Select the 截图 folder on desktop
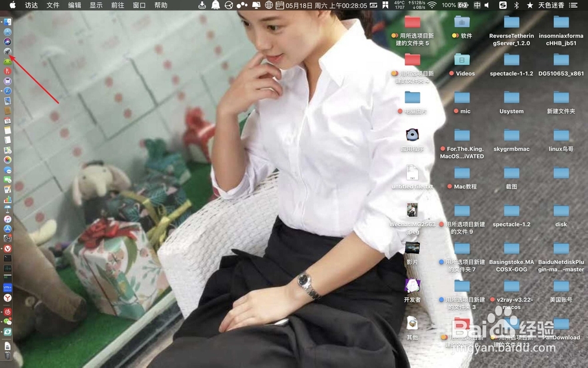The width and height of the screenshot is (588, 368). coord(512,178)
